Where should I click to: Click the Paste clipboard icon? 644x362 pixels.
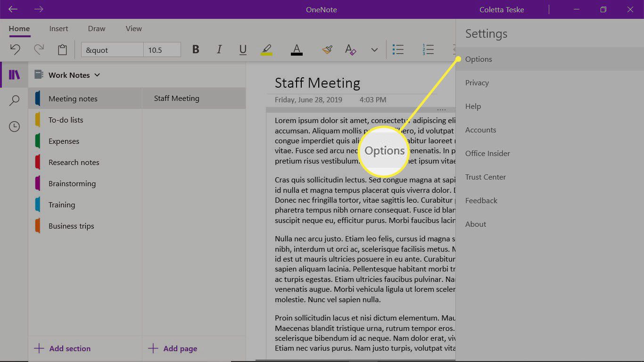click(x=62, y=49)
